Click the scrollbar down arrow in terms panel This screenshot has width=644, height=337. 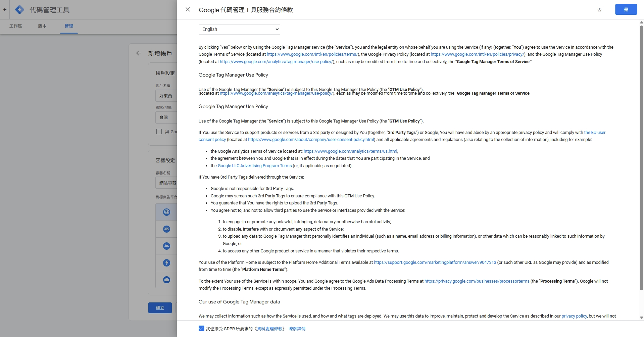point(641,318)
